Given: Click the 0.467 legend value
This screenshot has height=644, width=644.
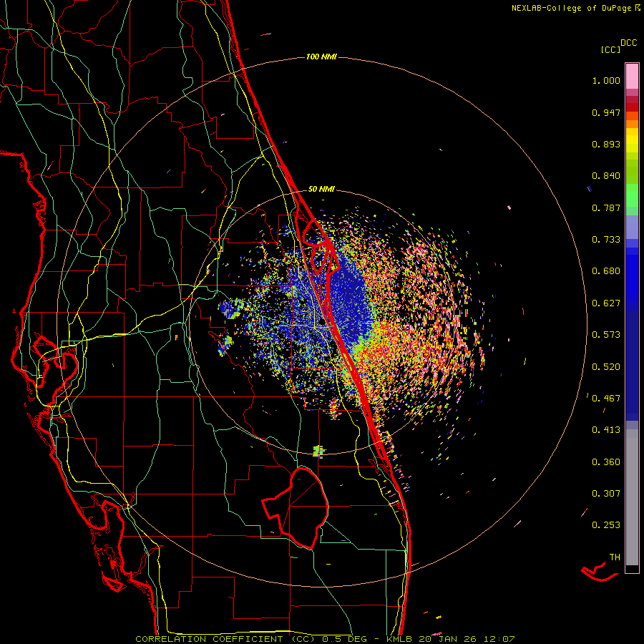Looking at the screenshot, I should 606,399.
